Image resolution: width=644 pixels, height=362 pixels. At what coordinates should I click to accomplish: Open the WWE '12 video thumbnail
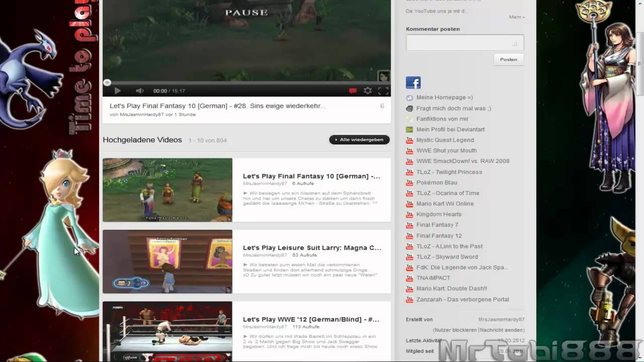coord(168,331)
